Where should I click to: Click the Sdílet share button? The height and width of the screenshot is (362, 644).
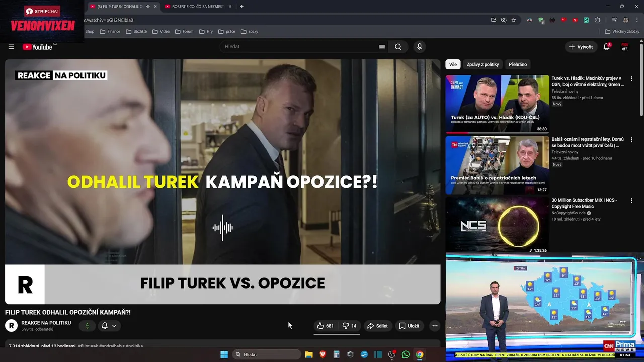377,326
